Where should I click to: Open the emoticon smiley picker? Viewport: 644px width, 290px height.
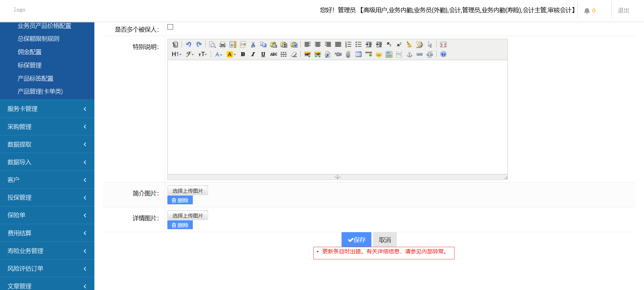pyautogui.click(x=379, y=54)
